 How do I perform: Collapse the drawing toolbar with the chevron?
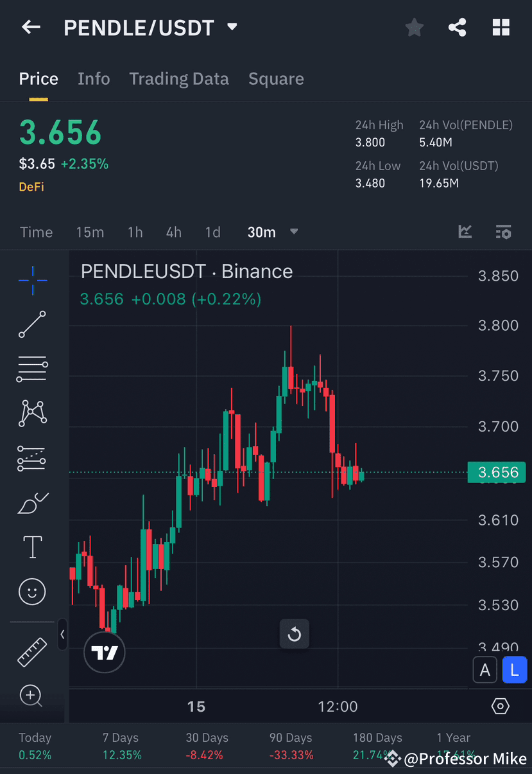[63, 635]
